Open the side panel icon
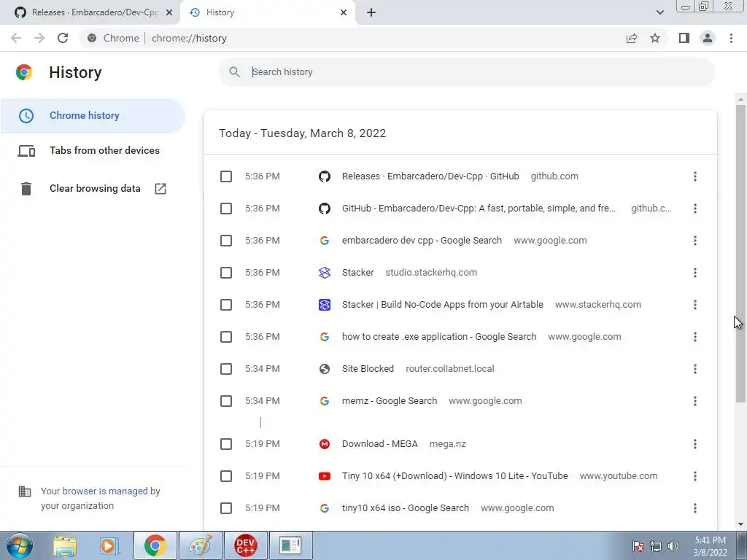747x560 pixels. point(684,38)
